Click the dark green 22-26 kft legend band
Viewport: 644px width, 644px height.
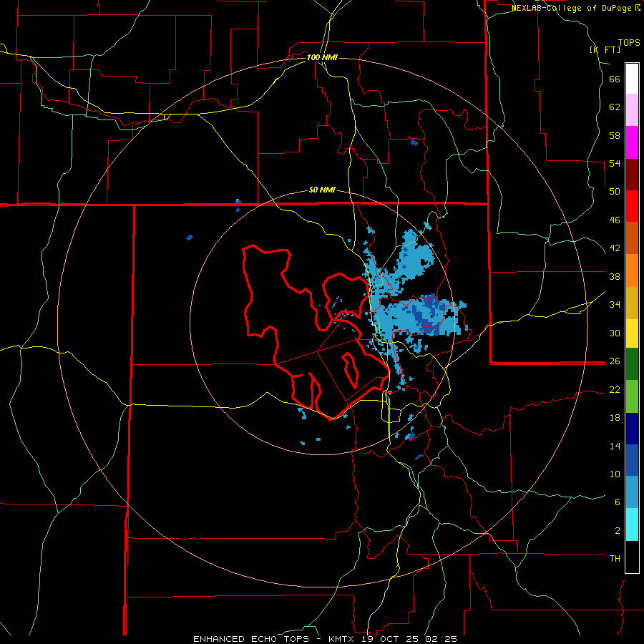[632, 364]
